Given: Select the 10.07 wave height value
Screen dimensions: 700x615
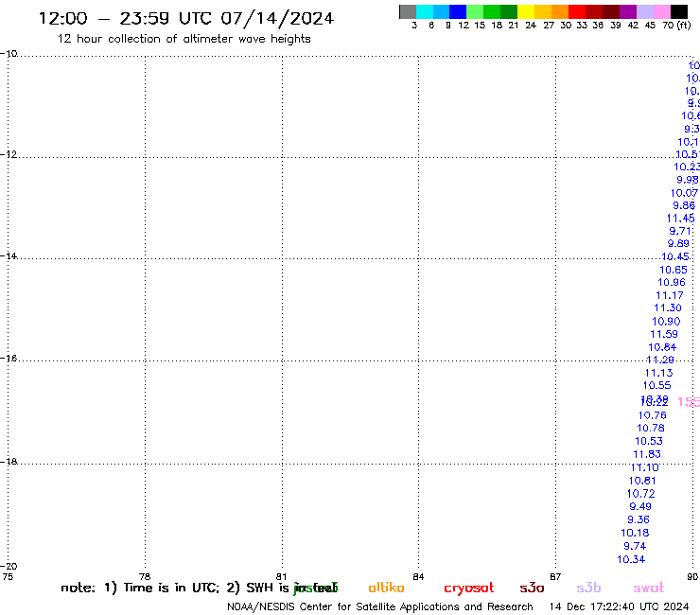Looking at the screenshot, I should 684,193.
